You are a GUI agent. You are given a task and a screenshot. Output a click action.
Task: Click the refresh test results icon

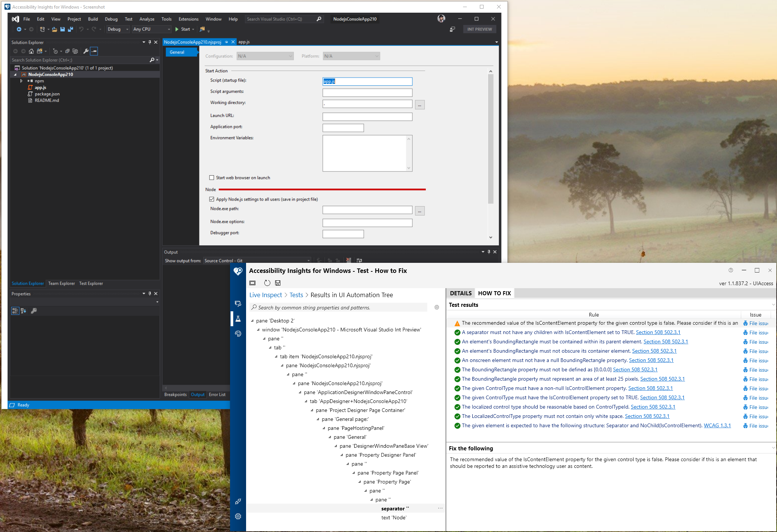[x=267, y=283]
